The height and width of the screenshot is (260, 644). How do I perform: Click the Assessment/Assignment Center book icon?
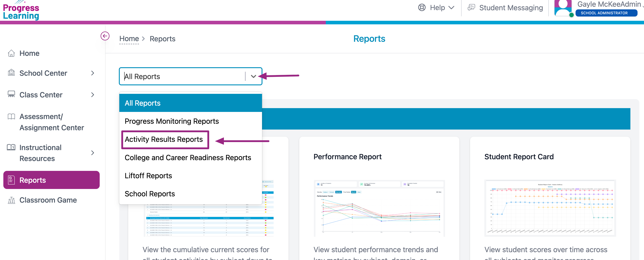[11, 116]
